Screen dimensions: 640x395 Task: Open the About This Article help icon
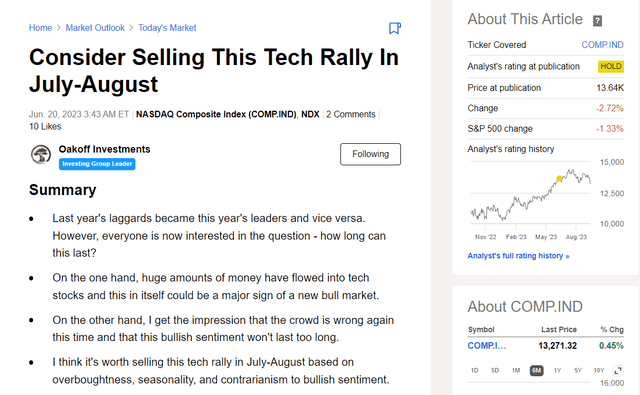tap(597, 21)
